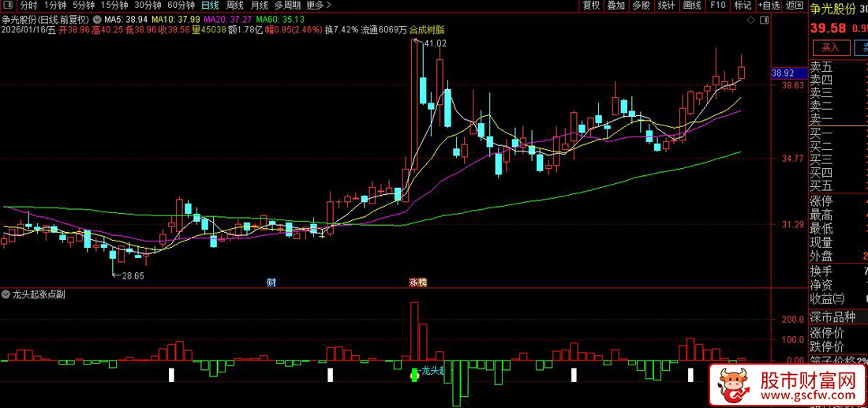Viewport: 868px width, 408px height.
Task: Switch to 周线 weekly chart
Action: click(235, 6)
